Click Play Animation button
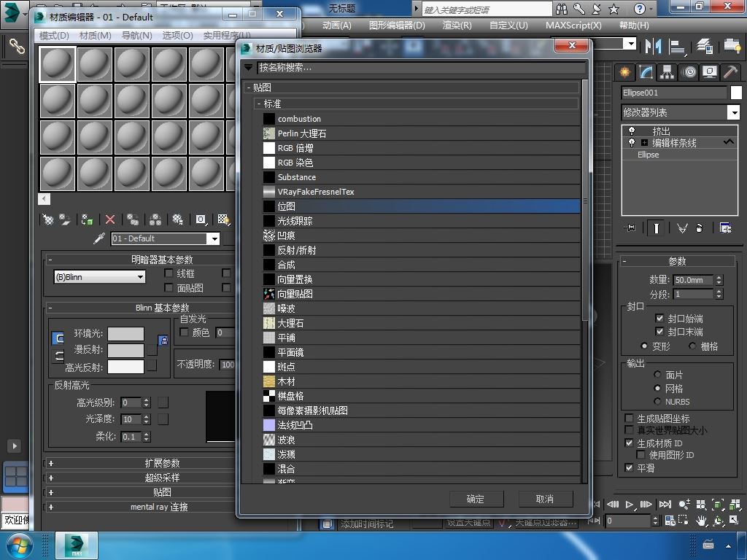The image size is (747, 560). (x=630, y=505)
